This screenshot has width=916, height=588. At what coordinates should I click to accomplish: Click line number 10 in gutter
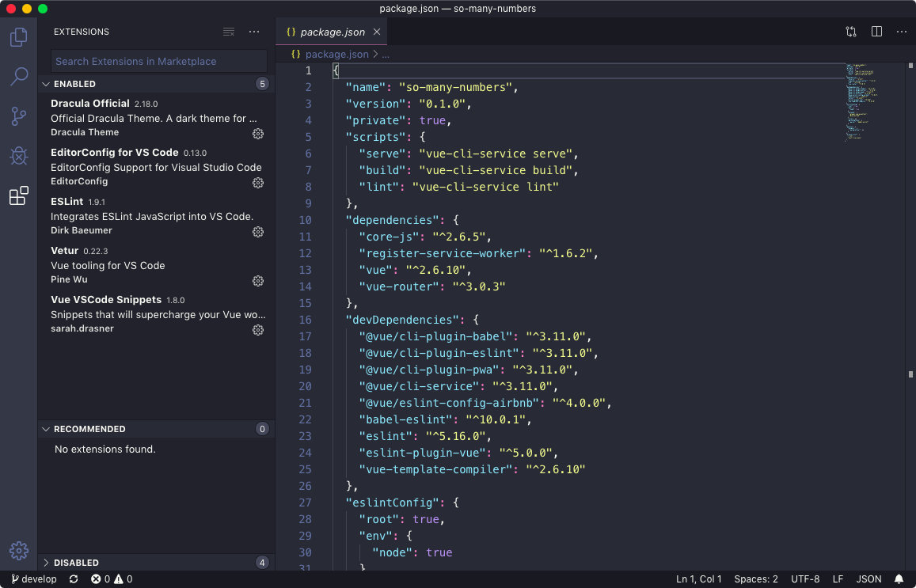point(305,220)
